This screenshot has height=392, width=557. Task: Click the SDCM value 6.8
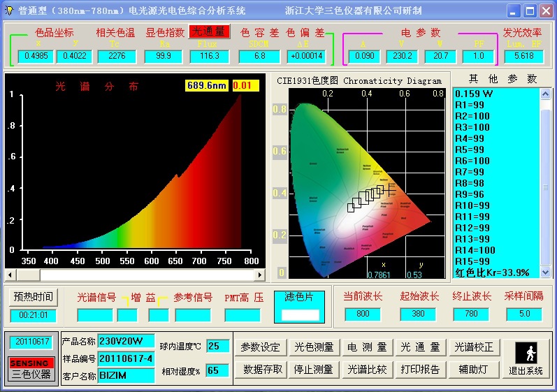[x=259, y=56]
